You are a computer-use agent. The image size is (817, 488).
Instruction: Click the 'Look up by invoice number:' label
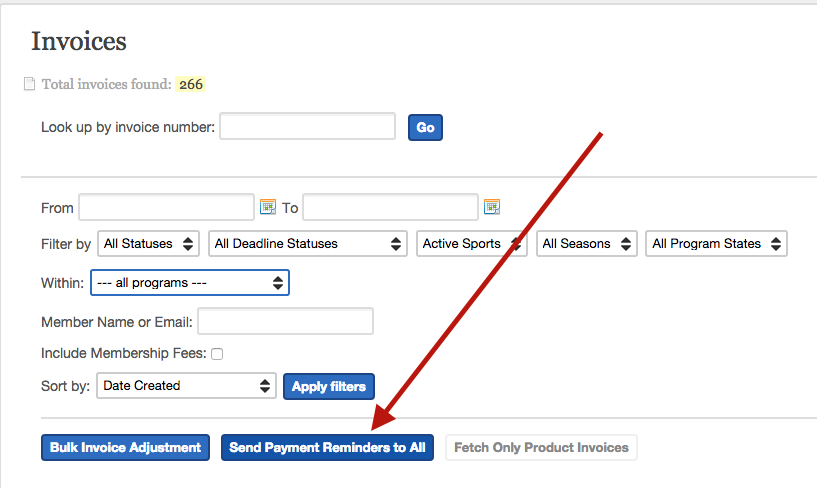coord(128,127)
